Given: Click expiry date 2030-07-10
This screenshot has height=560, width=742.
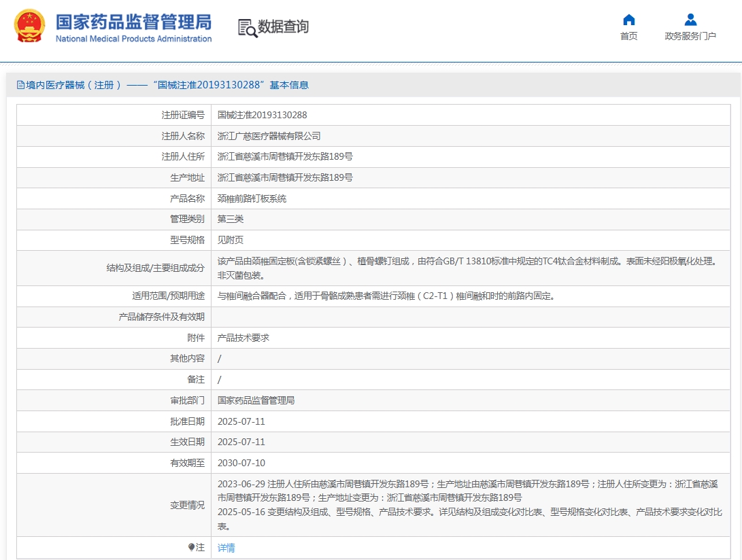Looking at the screenshot, I should click(241, 463).
